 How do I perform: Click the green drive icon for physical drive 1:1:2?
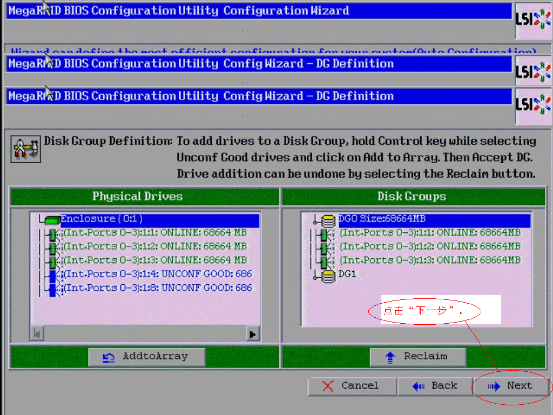pyautogui.click(x=53, y=248)
